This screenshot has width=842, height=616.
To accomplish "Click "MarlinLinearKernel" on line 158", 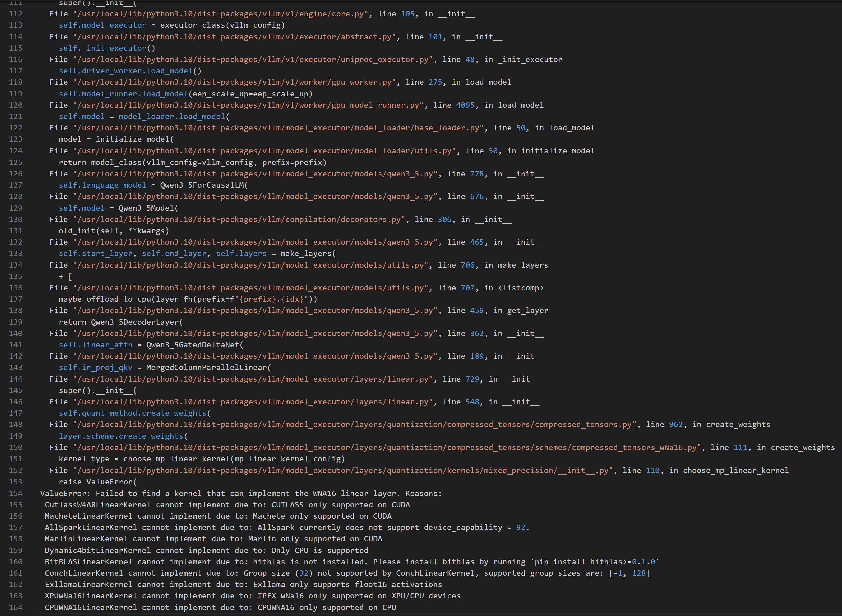I will click(86, 539).
